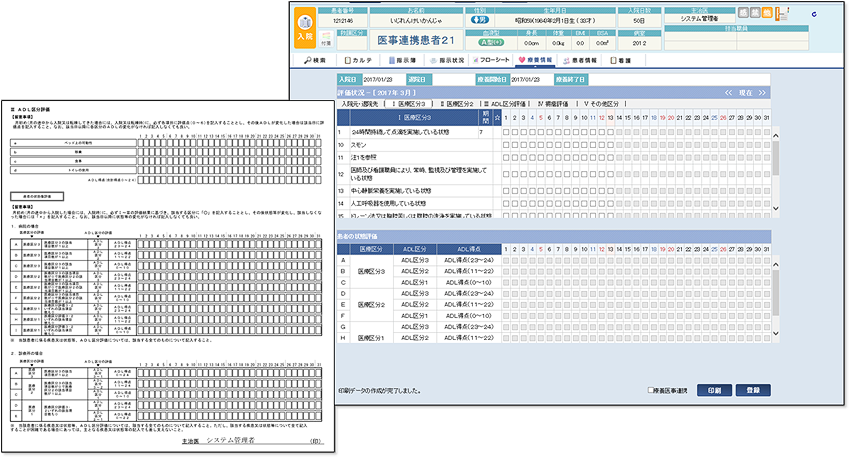Click the 50日 入院日数 value
Screen dimensions: 850x458
pyautogui.click(x=639, y=21)
